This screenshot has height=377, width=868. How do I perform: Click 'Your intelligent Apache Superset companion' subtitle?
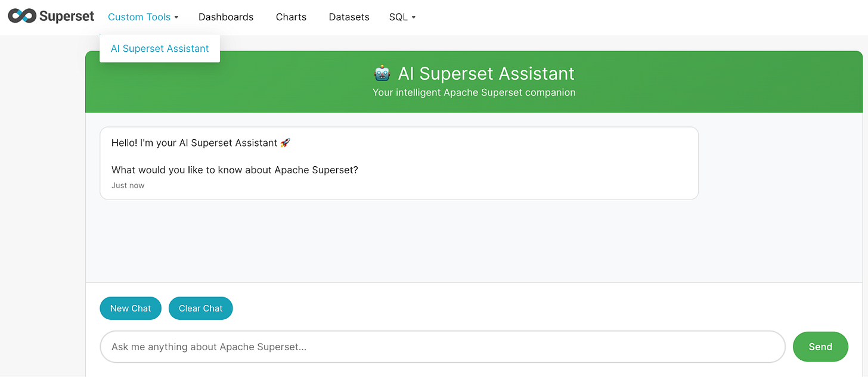474,92
